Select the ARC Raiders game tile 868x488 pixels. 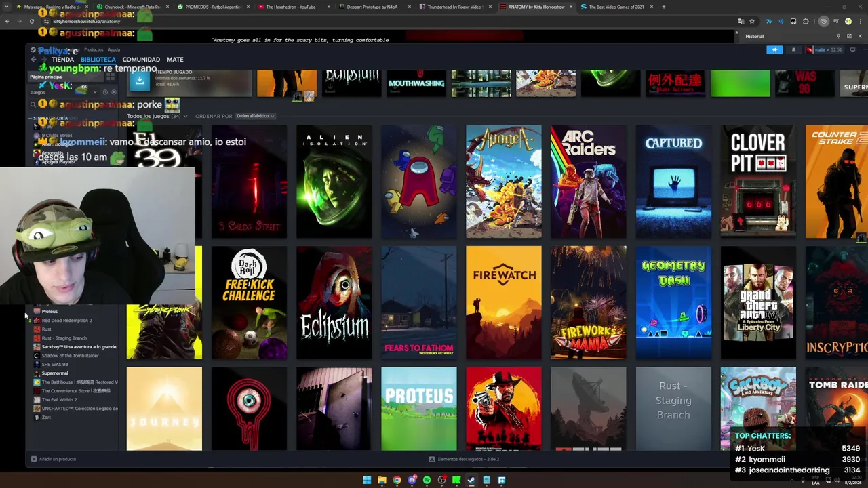(x=588, y=182)
